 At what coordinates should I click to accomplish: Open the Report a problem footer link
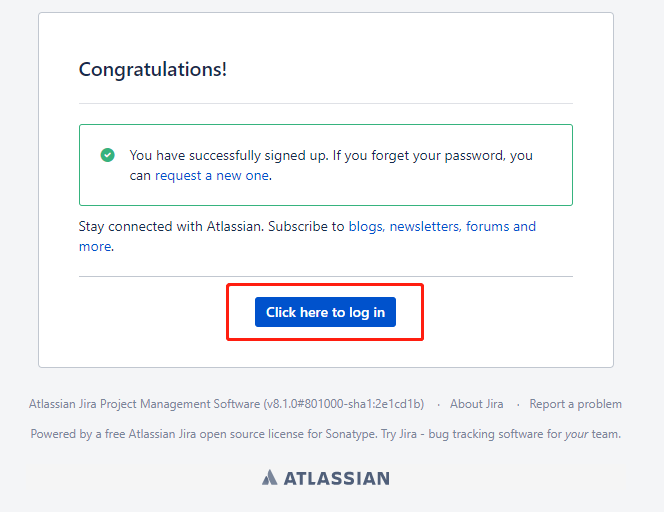[x=575, y=404]
